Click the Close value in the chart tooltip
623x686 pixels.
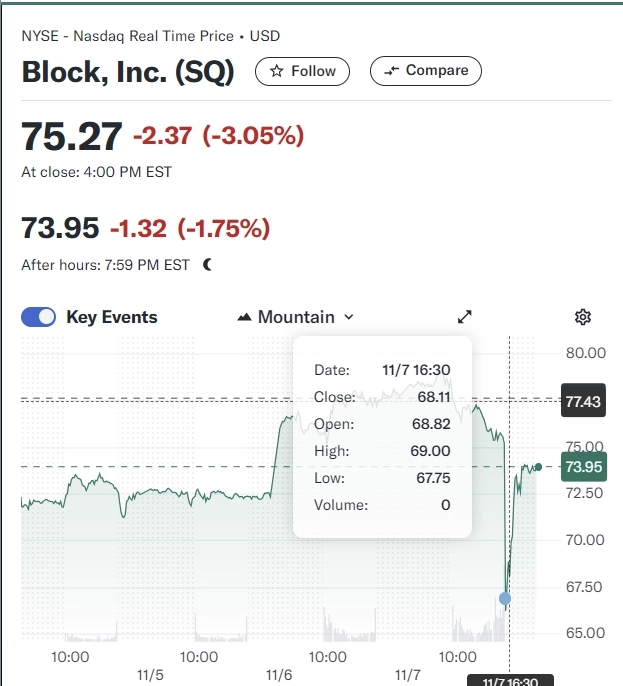(x=432, y=397)
